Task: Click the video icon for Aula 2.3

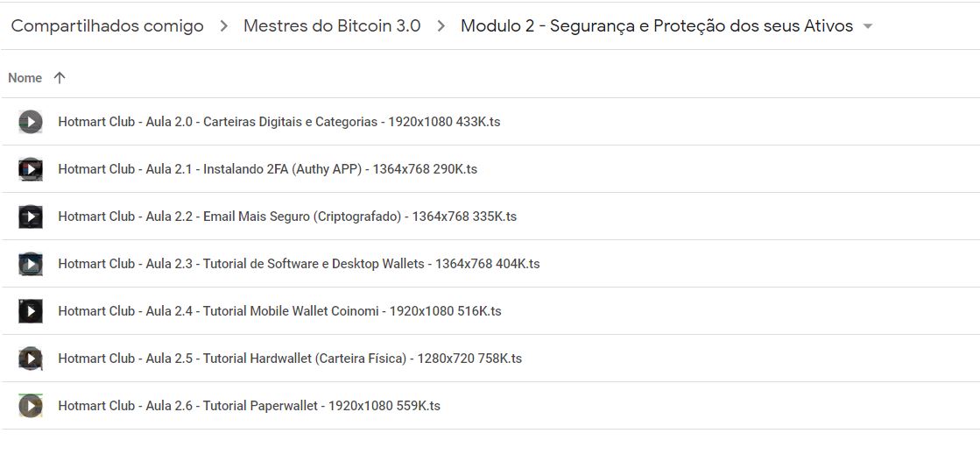Action: pos(31,264)
